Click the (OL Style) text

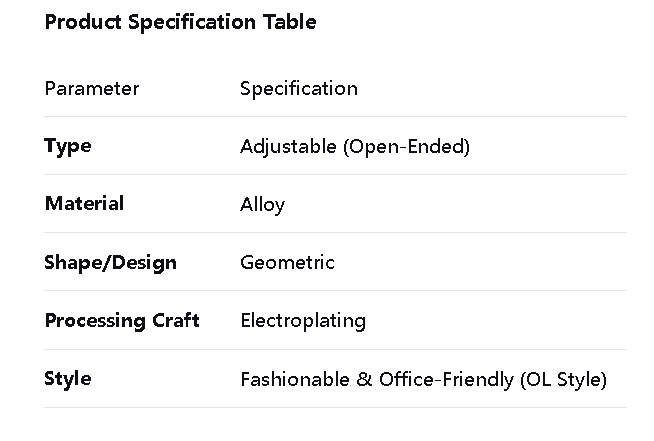[x=563, y=380]
